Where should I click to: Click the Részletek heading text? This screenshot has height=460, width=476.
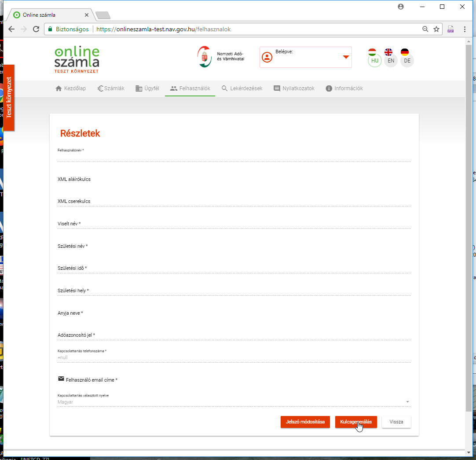click(x=80, y=133)
